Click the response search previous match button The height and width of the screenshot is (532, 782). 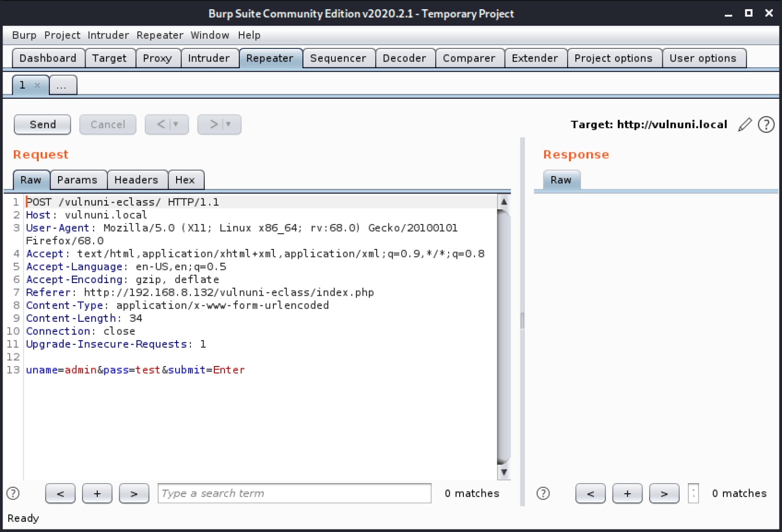[x=591, y=493]
